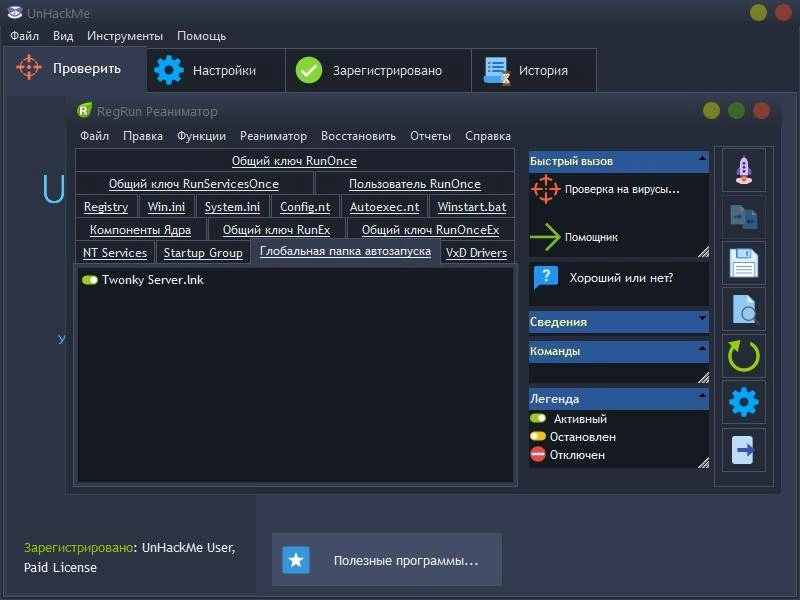Click resize grip of Команды panel

[703, 377]
